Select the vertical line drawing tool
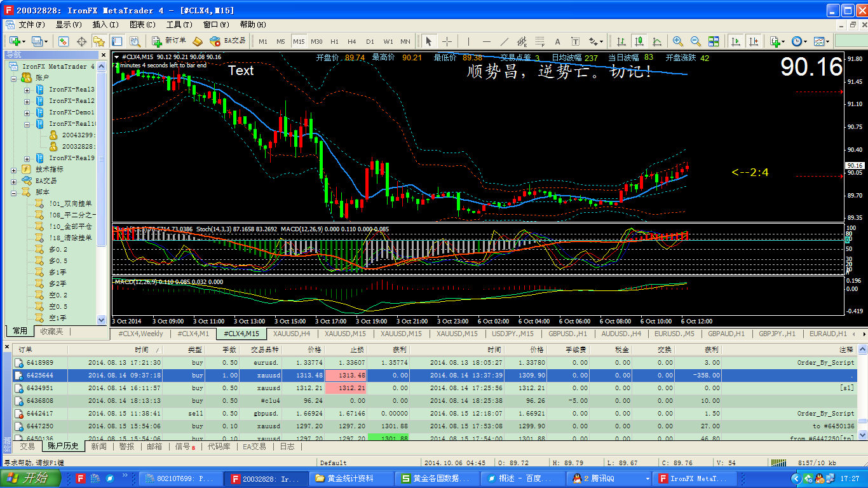 (469, 41)
